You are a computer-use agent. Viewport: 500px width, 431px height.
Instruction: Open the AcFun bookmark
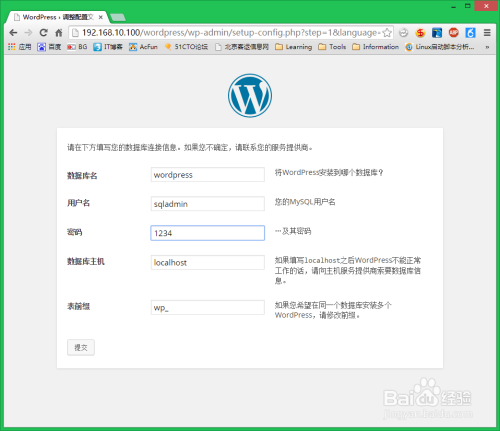[143, 47]
